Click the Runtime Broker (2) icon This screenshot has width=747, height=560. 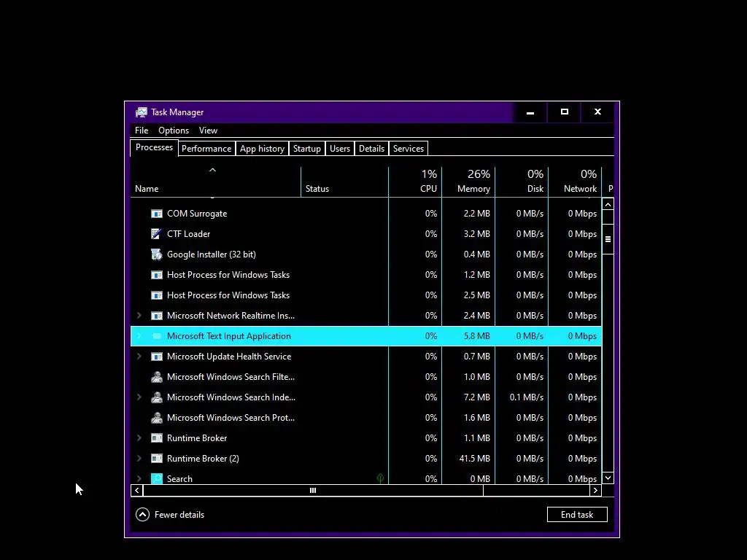[x=156, y=459]
